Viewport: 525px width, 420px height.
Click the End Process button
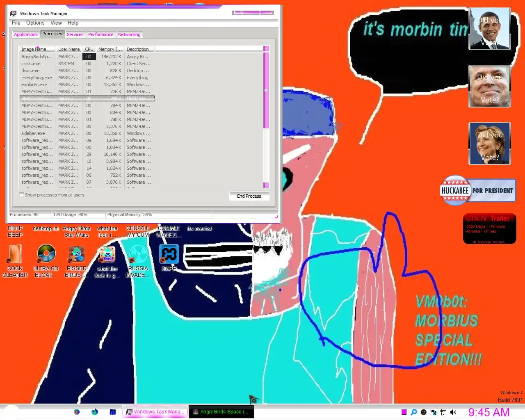(249, 196)
